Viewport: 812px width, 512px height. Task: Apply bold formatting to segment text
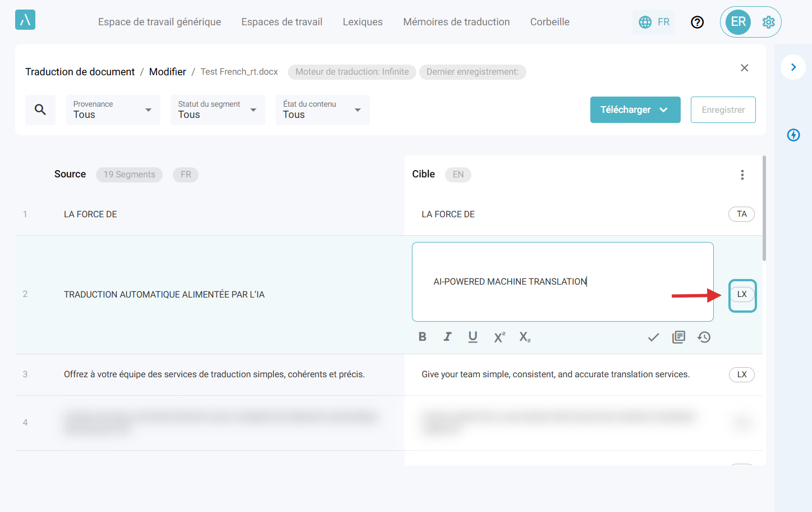(x=423, y=337)
